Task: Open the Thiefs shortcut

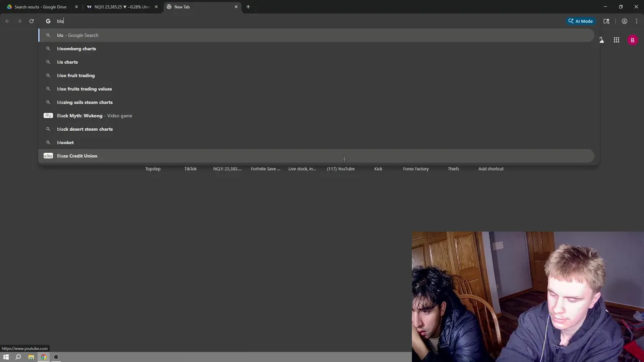Action: pos(453,168)
